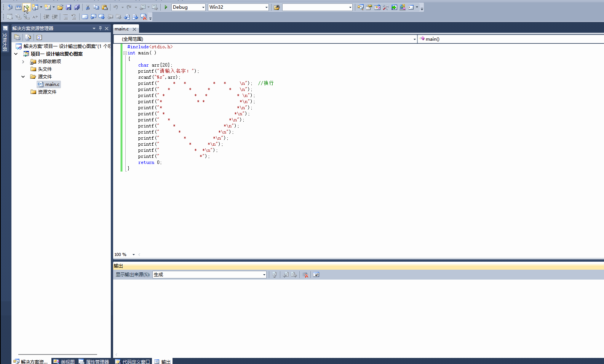
Task: Start debugging with the green play icon
Action: pyautogui.click(x=166, y=7)
